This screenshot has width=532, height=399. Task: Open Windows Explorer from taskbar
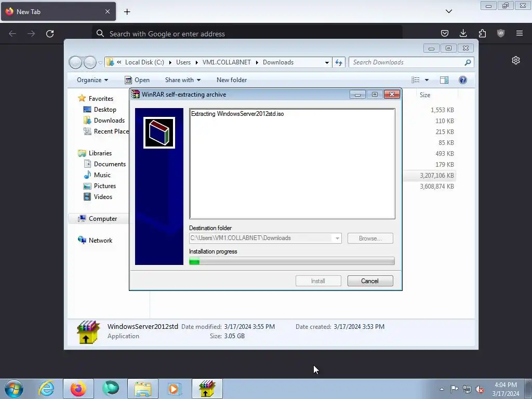tap(143, 389)
